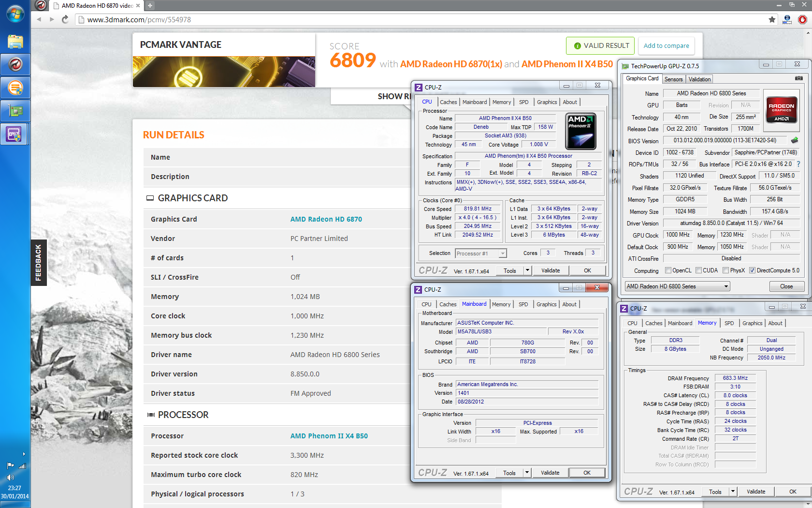Screen dimensions: 812x508
Task: Open SPD tab in CPU-Z Mainboard window
Action: click(523, 304)
